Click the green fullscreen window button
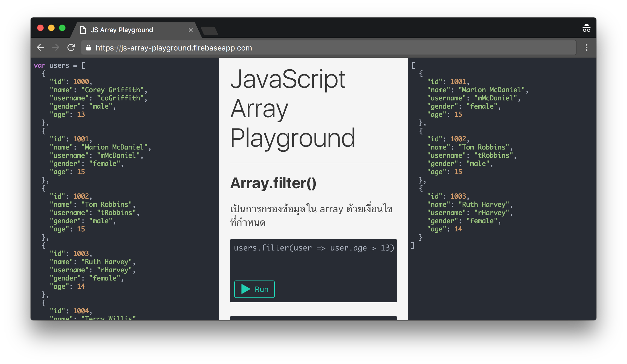Viewport: 627px width, 364px height. point(62,28)
